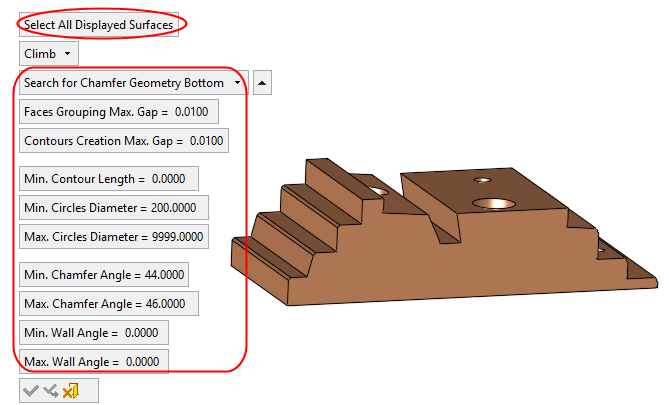Click the Max. Wall Angle field
The height and width of the screenshot is (405, 669).
pyautogui.click(x=94, y=361)
